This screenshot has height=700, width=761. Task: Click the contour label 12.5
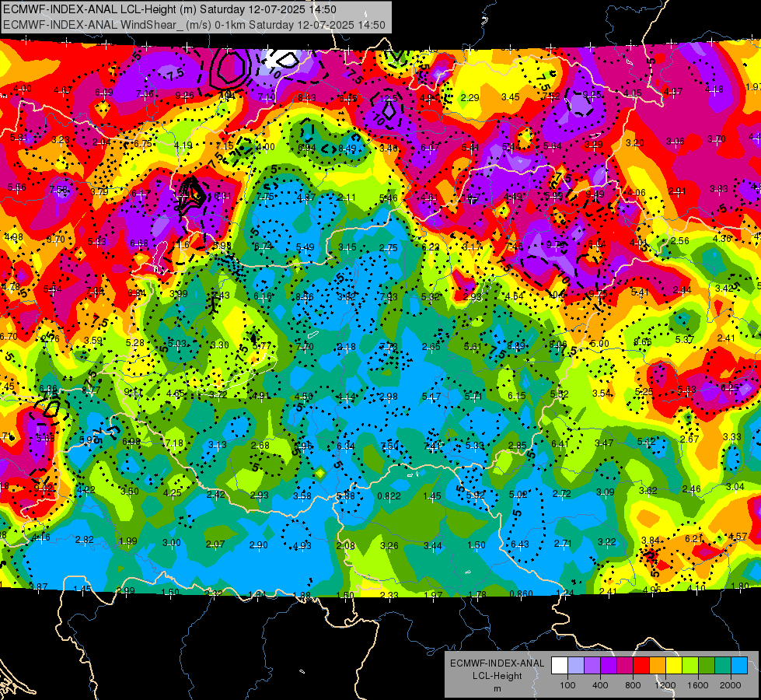[389, 98]
